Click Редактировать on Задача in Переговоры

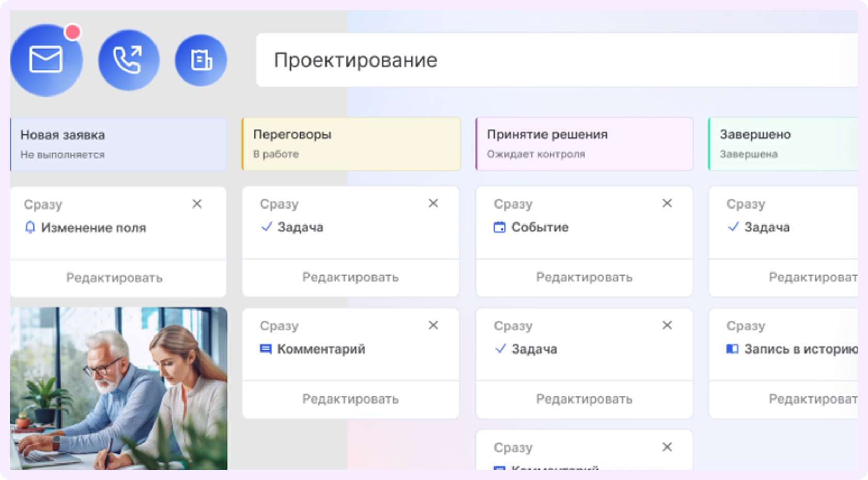click(350, 277)
